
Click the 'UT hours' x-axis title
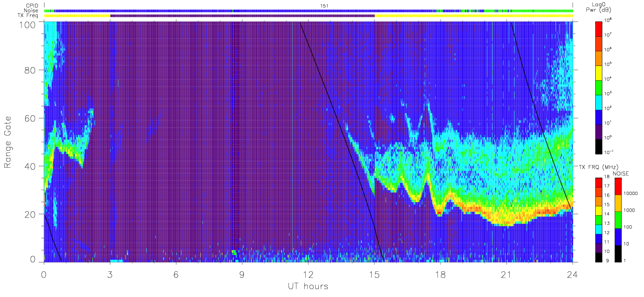pos(307,287)
